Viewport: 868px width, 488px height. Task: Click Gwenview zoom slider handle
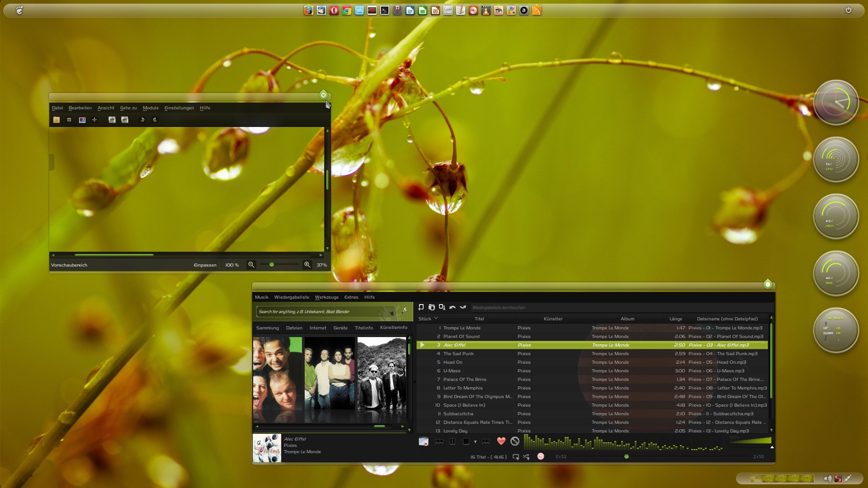point(272,265)
